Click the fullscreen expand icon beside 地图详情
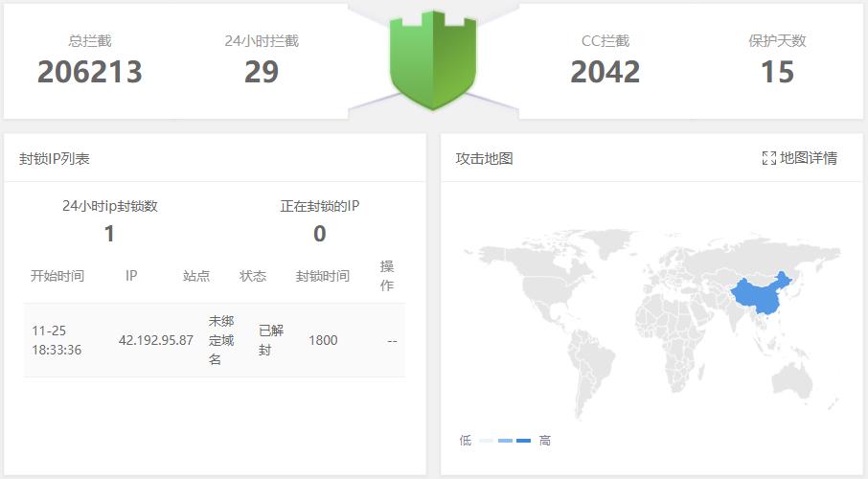 pos(769,158)
